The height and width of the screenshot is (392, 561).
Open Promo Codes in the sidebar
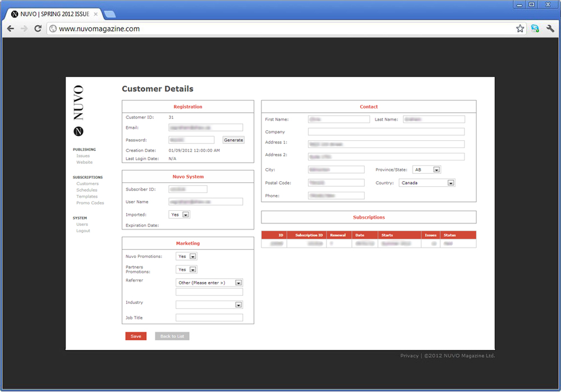coord(90,203)
